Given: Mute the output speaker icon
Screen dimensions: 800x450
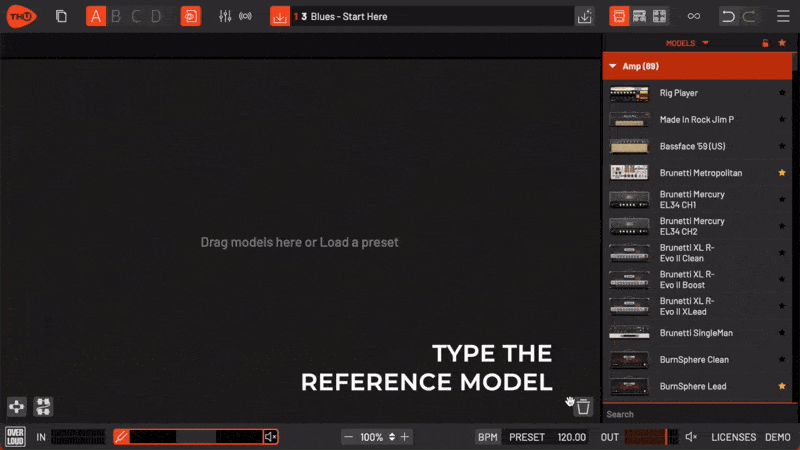Looking at the screenshot, I should click(690, 437).
